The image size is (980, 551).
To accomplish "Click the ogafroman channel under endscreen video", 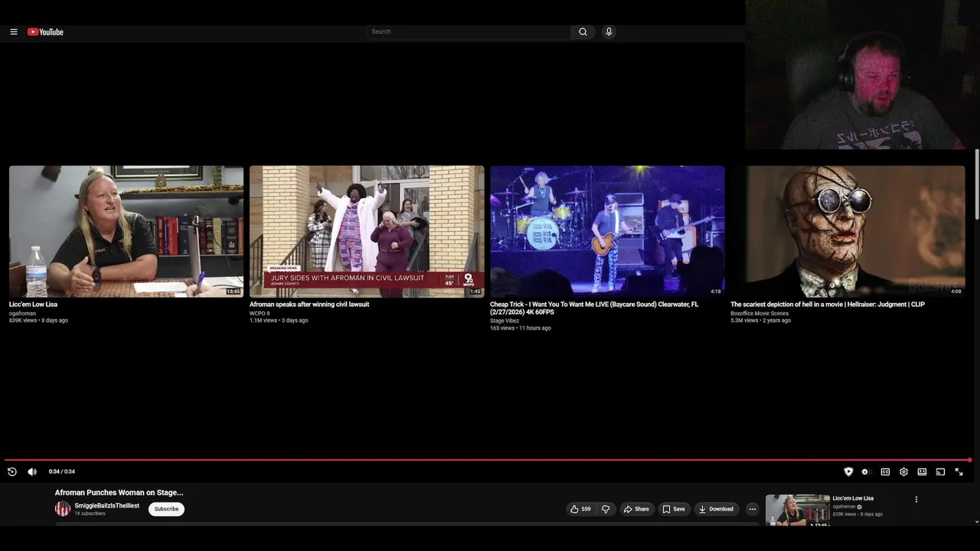I will [x=22, y=314].
